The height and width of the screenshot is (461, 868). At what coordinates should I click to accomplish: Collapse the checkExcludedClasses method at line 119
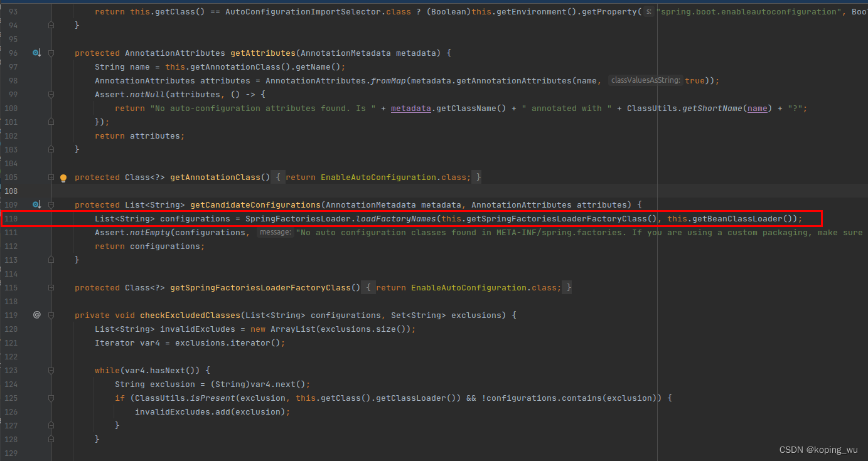pyautogui.click(x=51, y=315)
